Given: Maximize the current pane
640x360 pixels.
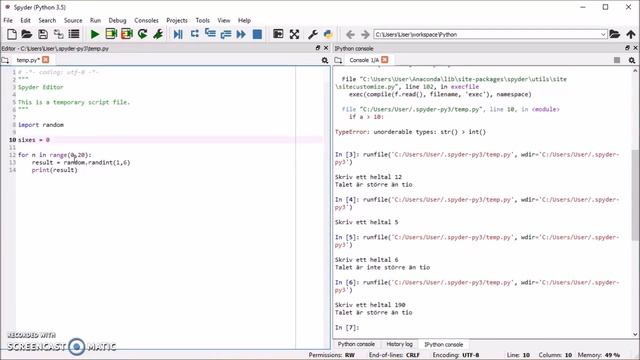Looking at the screenshot, I should pyautogui.click(x=278, y=34).
